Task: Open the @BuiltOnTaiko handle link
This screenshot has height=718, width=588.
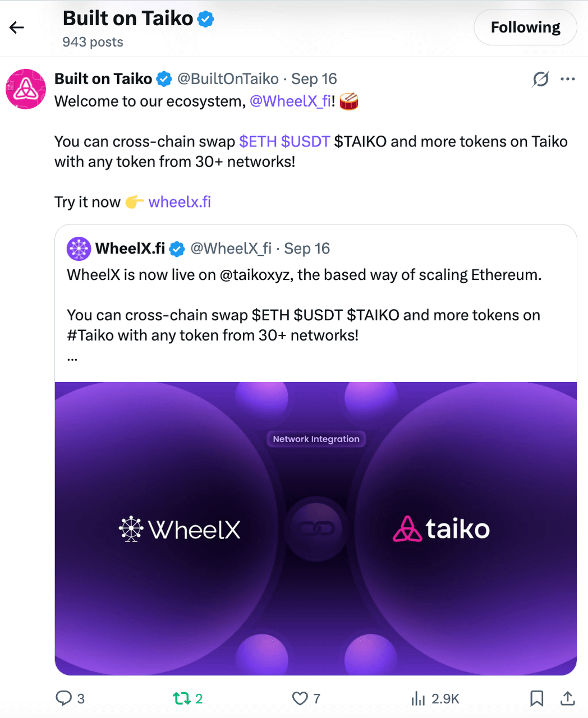Action: click(228, 79)
